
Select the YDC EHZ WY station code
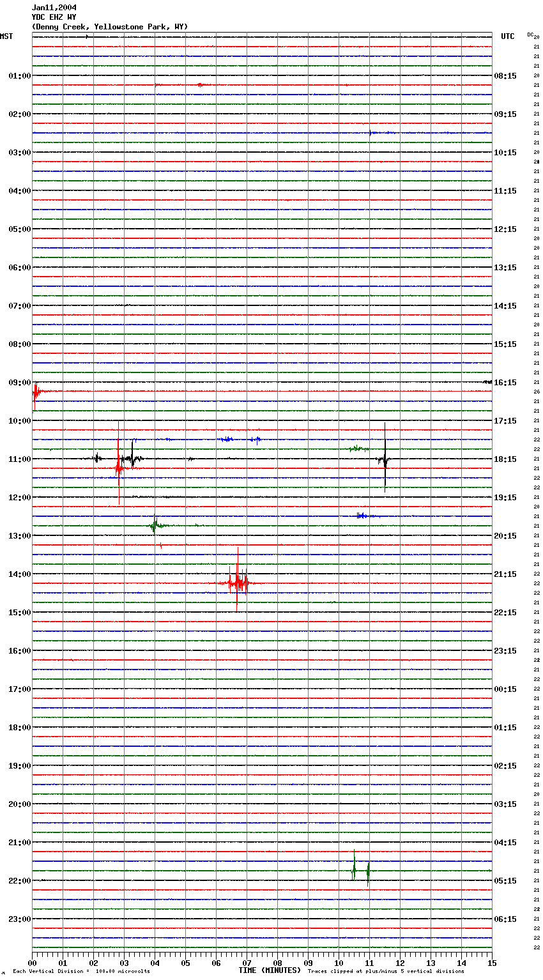point(54,17)
